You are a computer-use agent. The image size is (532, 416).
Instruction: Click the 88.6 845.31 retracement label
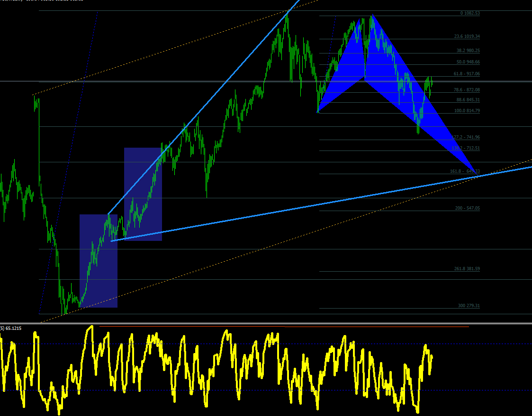pos(468,100)
